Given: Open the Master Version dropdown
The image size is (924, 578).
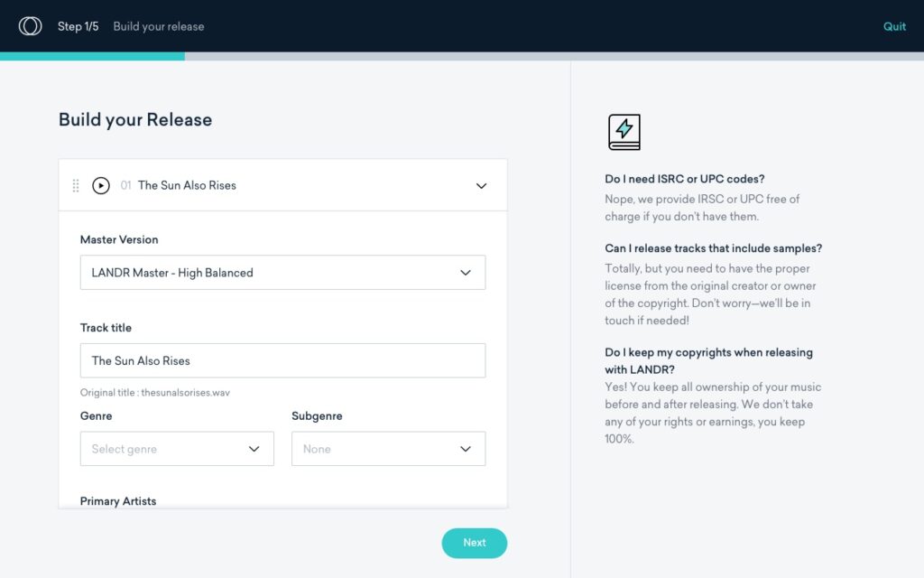Looking at the screenshot, I should pyautogui.click(x=282, y=273).
